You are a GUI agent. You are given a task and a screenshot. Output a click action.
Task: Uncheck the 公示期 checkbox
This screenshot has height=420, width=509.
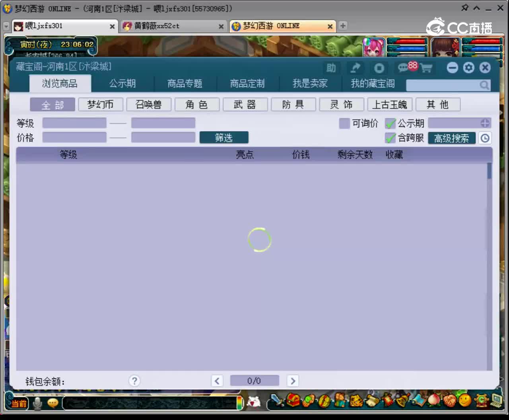[x=390, y=123]
